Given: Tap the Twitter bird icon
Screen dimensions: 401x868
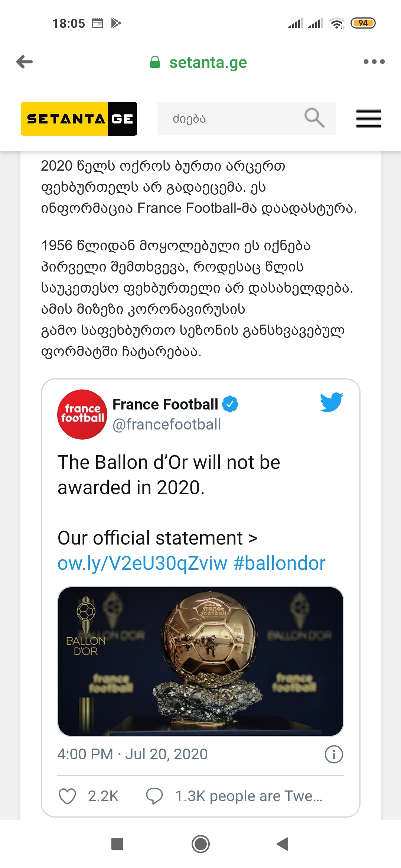Looking at the screenshot, I should (331, 402).
